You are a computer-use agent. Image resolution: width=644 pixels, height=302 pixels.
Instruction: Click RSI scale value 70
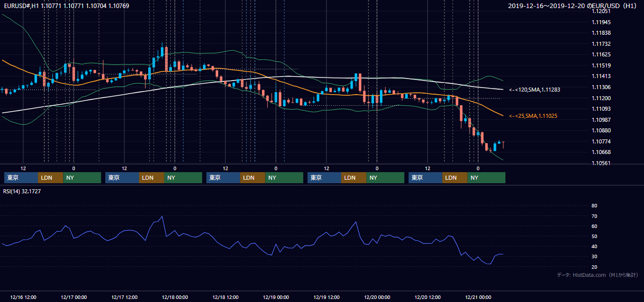coord(594,216)
